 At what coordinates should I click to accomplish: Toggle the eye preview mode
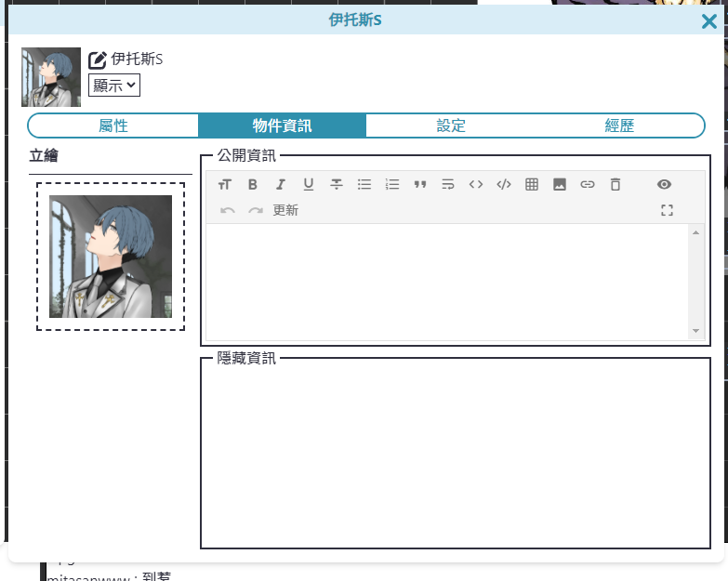pyautogui.click(x=664, y=185)
